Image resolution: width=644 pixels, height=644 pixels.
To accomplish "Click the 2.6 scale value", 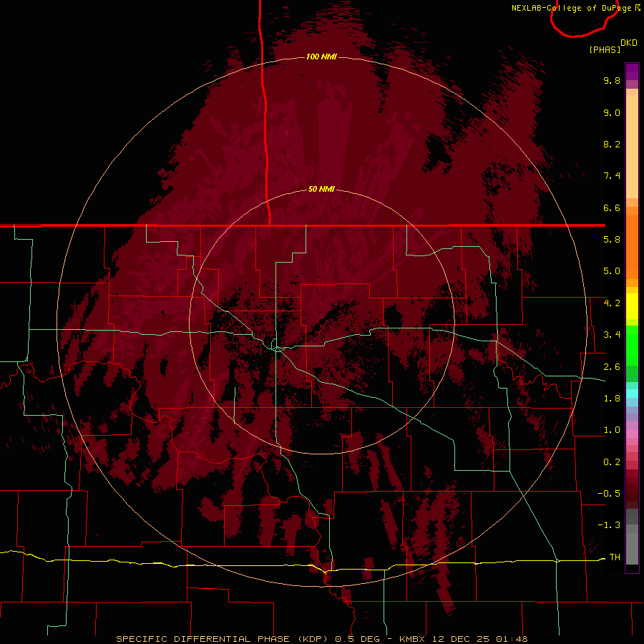I will pos(612,367).
